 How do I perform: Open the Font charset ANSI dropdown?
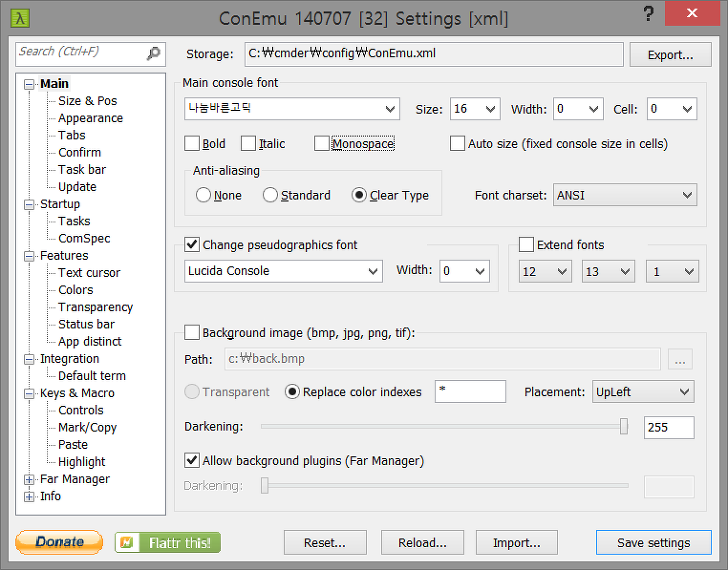(x=625, y=195)
